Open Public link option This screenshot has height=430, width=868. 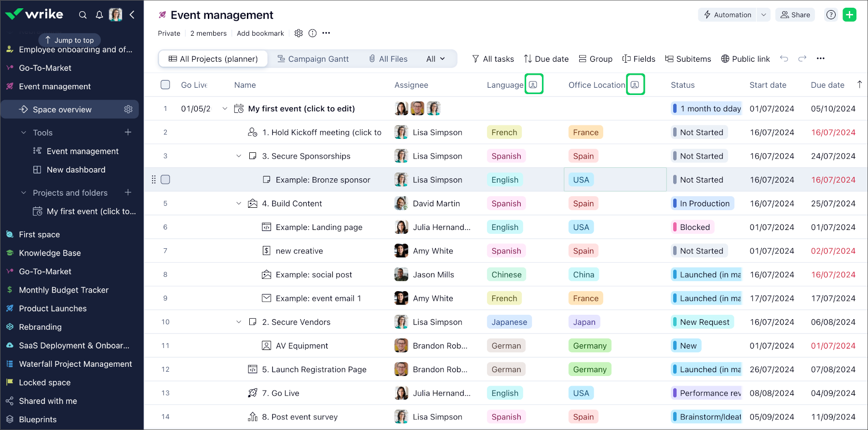(746, 59)
